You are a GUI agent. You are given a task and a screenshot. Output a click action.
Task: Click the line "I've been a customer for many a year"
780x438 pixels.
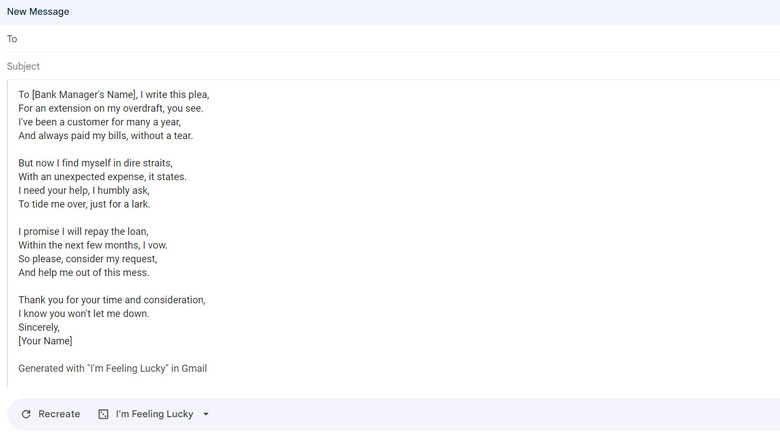tap(99, 121)
